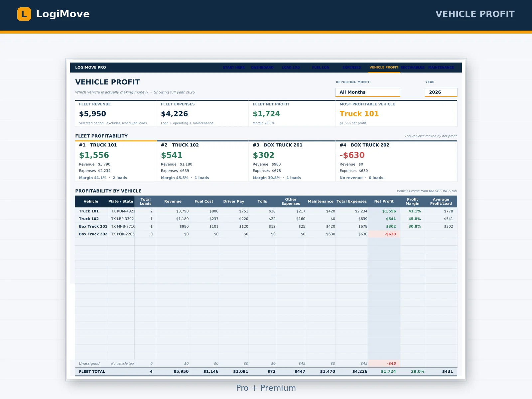Select the Most Profitable Vehicle Truck 101 text
532x399 pixels.
359,114
